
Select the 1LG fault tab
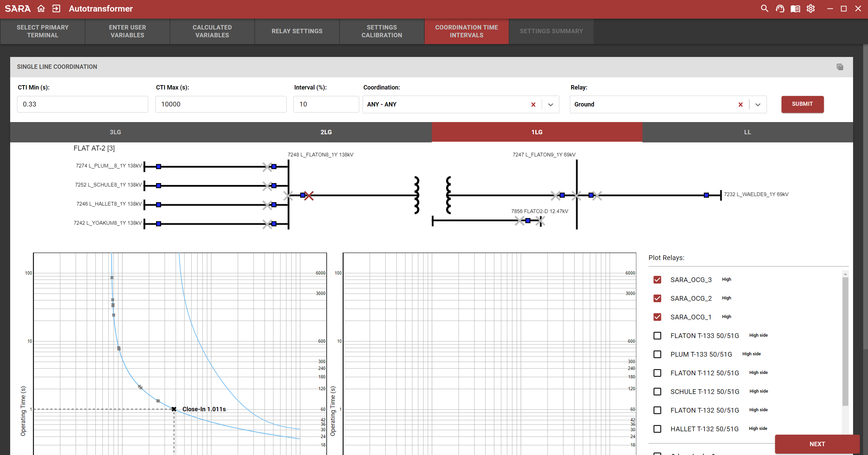coord(537,132)
